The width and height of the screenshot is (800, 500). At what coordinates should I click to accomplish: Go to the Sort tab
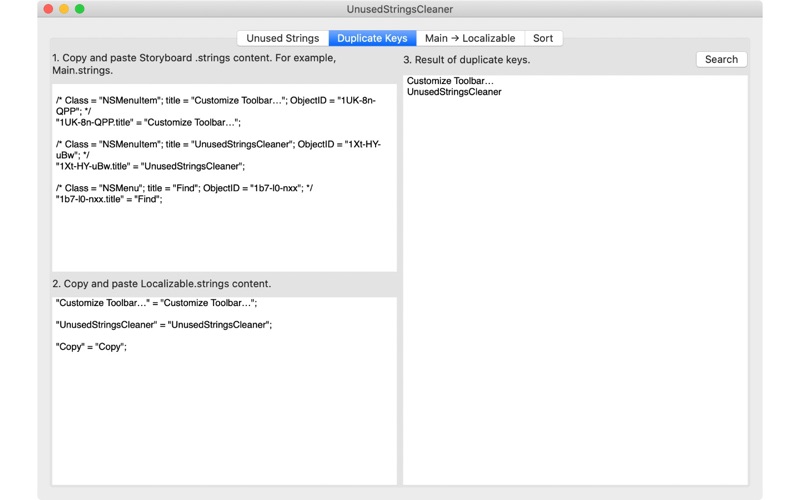543,38
